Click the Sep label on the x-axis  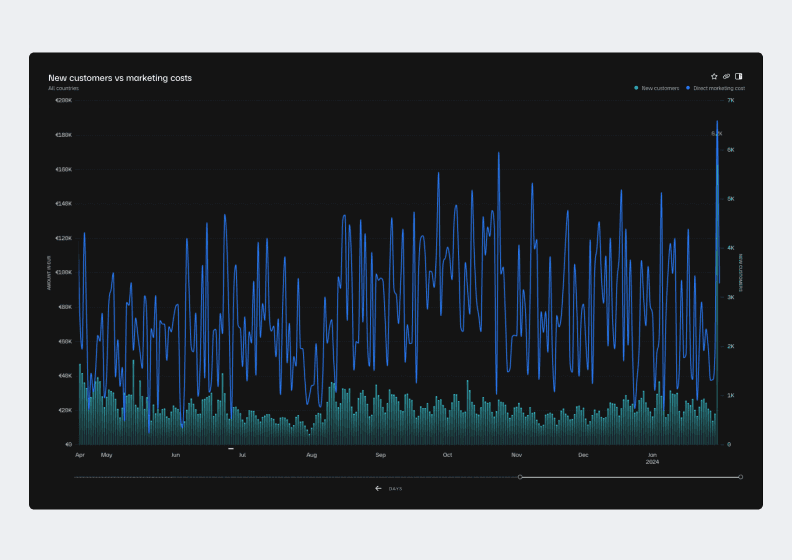click(x=380, y=455)
